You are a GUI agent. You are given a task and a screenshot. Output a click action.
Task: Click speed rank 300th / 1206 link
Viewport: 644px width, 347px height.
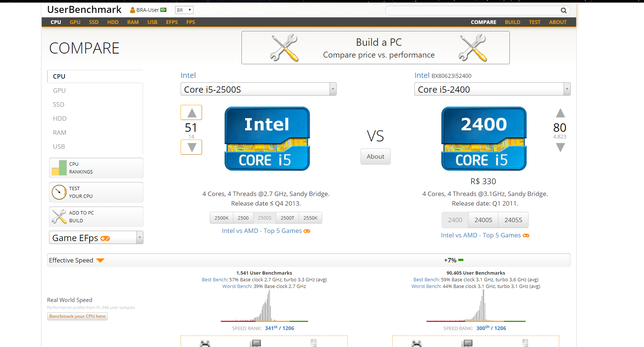[x=491, y=328]
